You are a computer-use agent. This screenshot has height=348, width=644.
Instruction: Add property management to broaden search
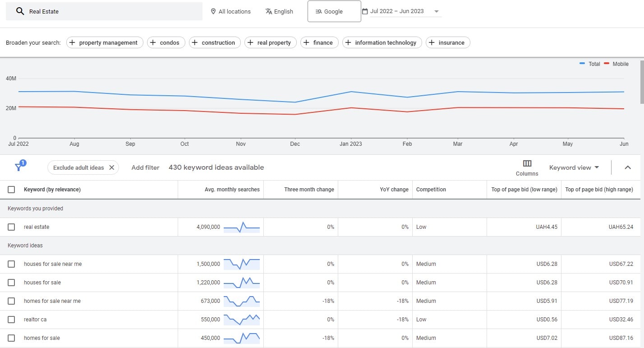tap(105, 42)
